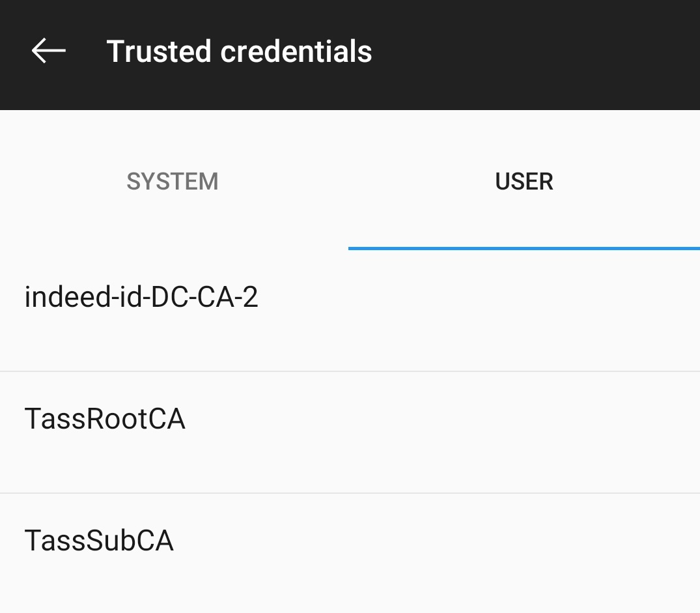View system certificates under SYSTEM
Screen dimensions: 700x613
[173, 181]
